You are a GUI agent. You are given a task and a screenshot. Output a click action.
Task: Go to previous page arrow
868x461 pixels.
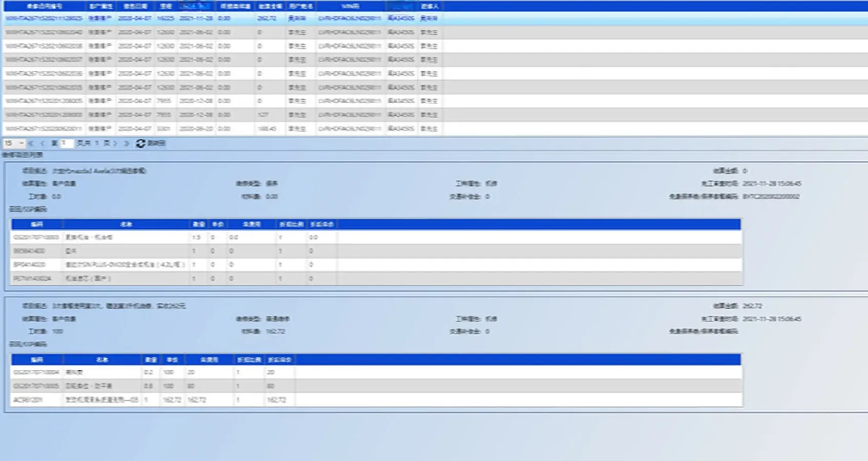point(42,143)
